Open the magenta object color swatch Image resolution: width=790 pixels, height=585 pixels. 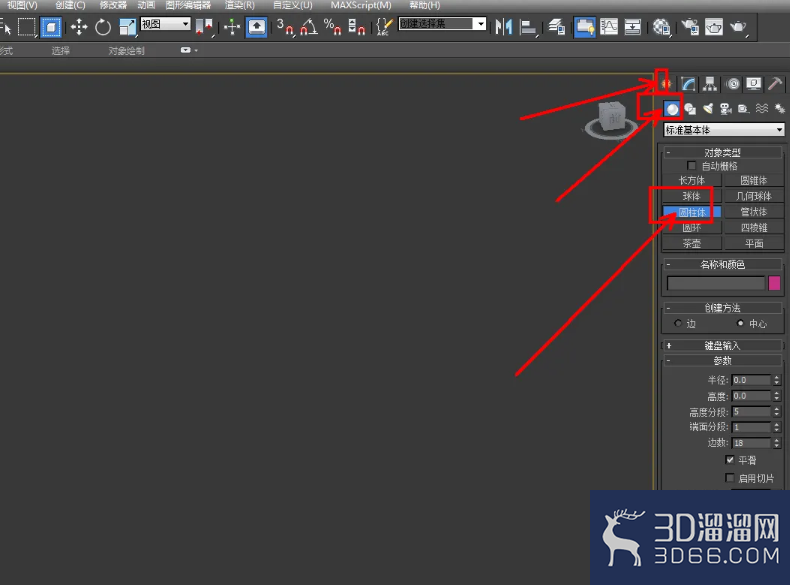pos(774,283)
